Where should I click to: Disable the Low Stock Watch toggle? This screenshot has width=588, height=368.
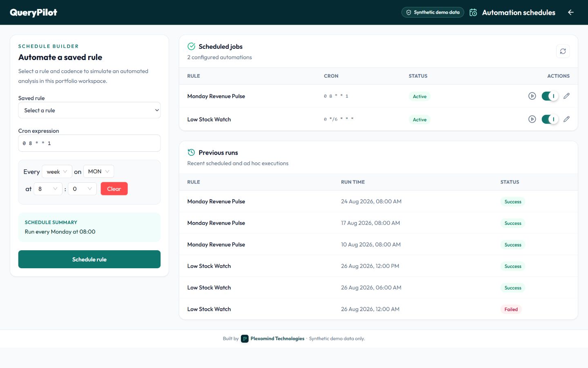550,119
